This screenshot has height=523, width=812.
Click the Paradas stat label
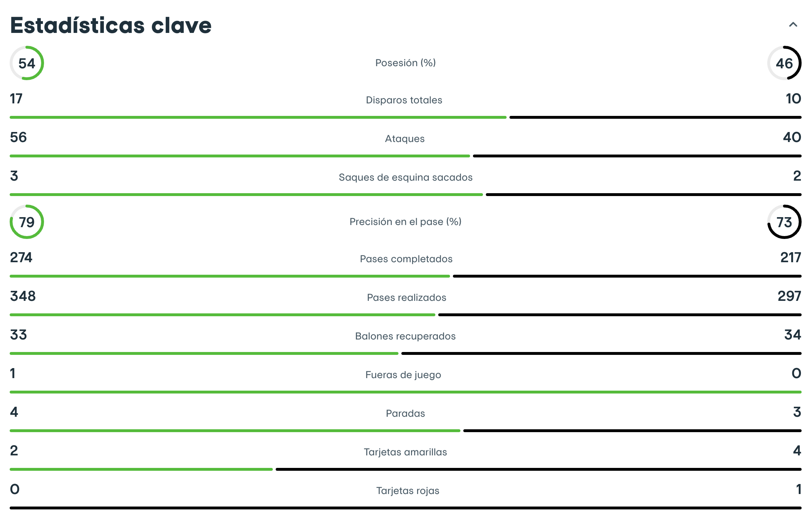point(405,414)
